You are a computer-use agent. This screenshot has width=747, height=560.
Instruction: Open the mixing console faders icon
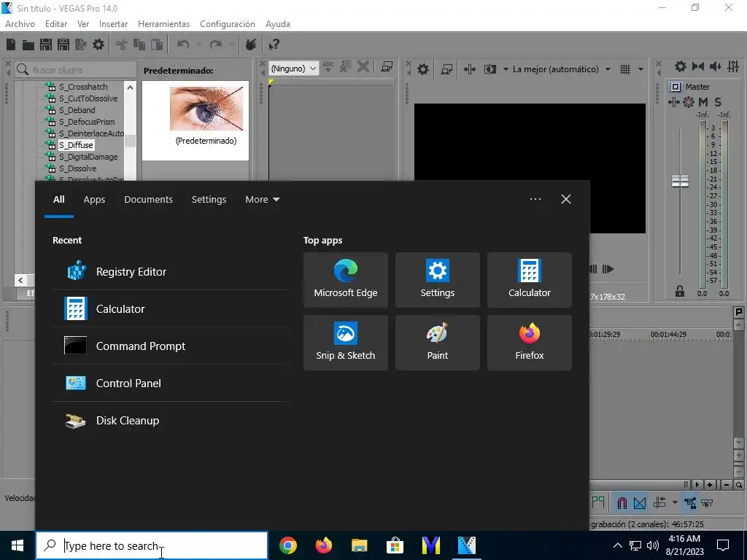point(733,66)
